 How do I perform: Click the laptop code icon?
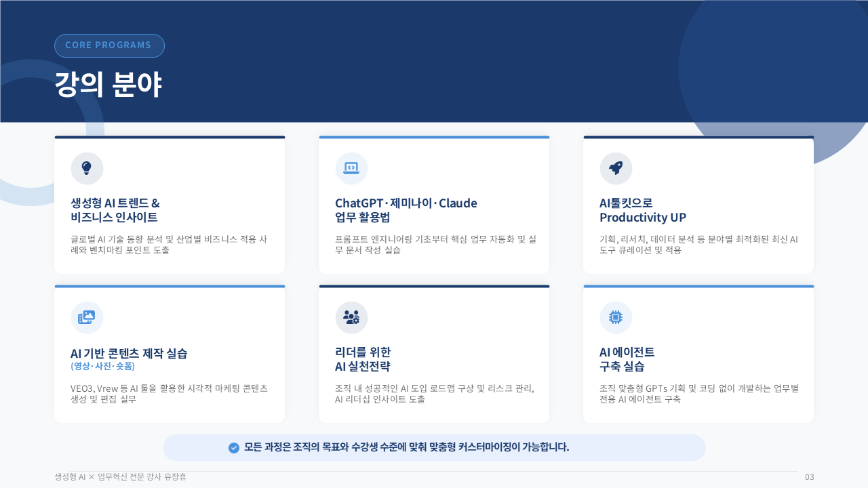(351, 168)
